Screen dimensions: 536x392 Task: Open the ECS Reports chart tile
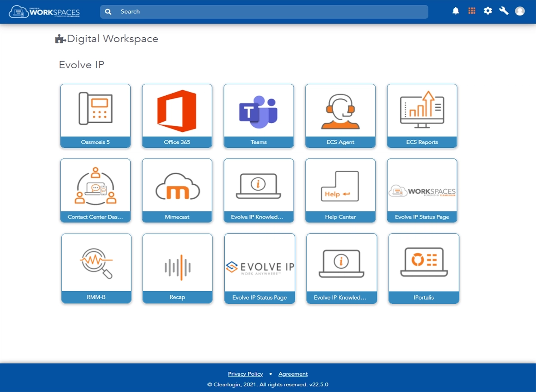click(422, 115)
